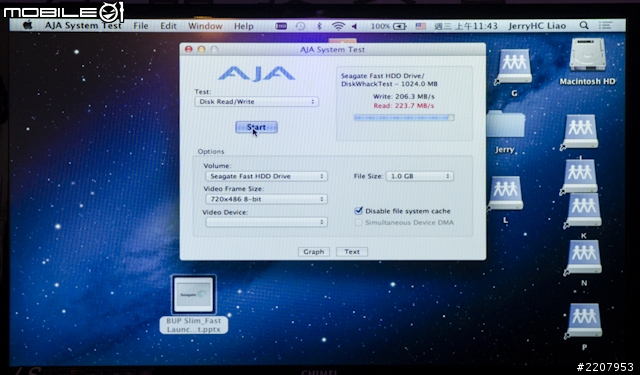The height and width of the screenshot is (375, 640).
Task: Click the Text button
Action: 352,252
